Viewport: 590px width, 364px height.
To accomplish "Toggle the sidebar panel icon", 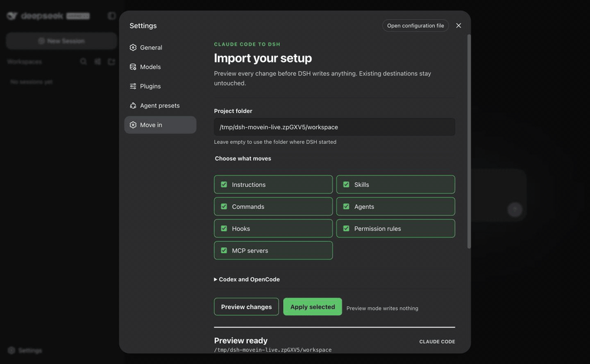I will pyautogui.click(x=112, y=16).
